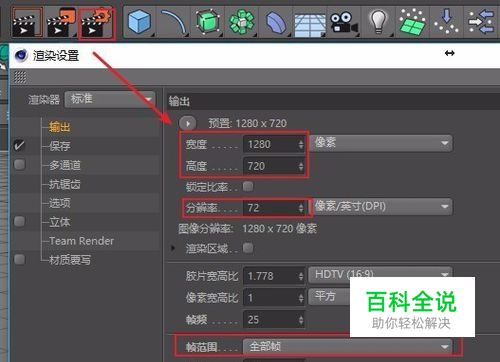Enable the Stereoscopic (立体) checkbox
The height and width of the screenshot is (362, 500).
click(19, 221)
